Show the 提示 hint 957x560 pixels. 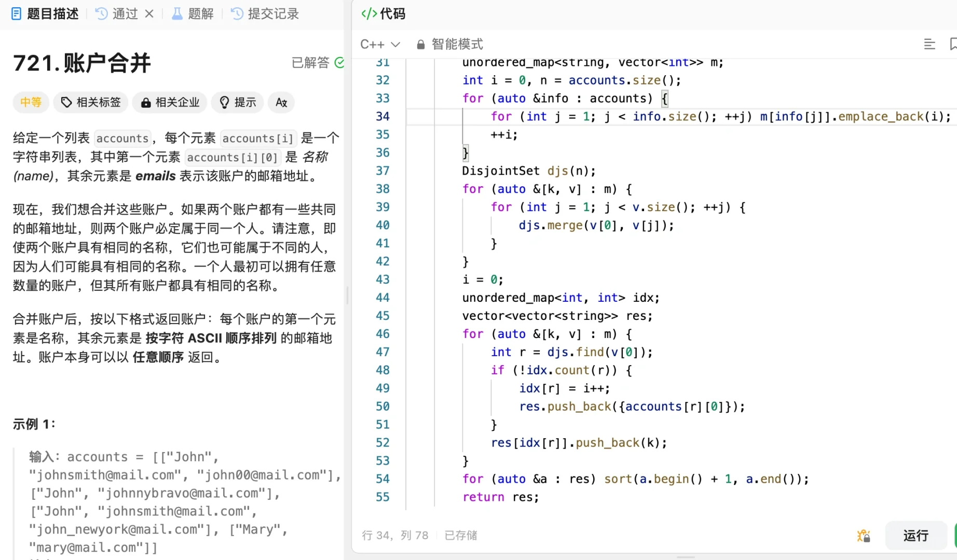point(238,102)
